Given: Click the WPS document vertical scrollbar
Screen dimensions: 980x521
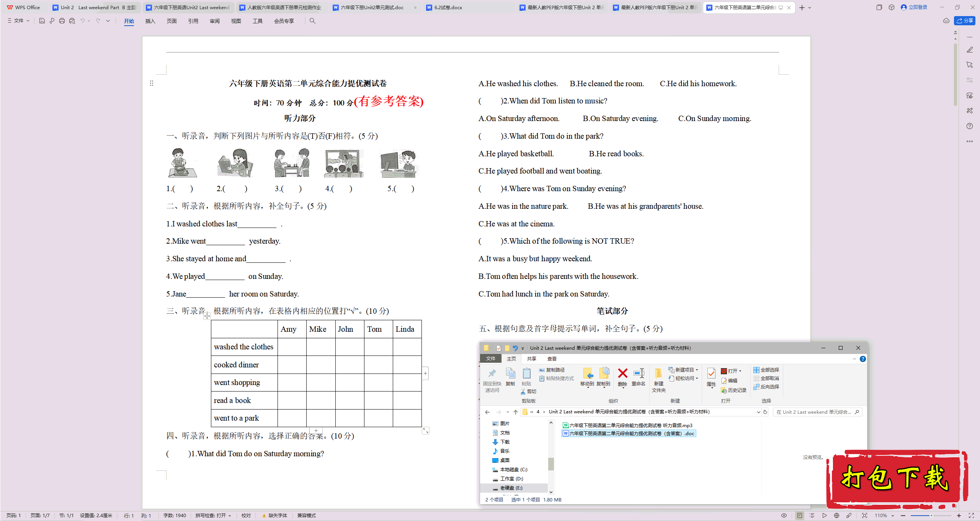Looking at the screenshot, I should coord(955,75).
